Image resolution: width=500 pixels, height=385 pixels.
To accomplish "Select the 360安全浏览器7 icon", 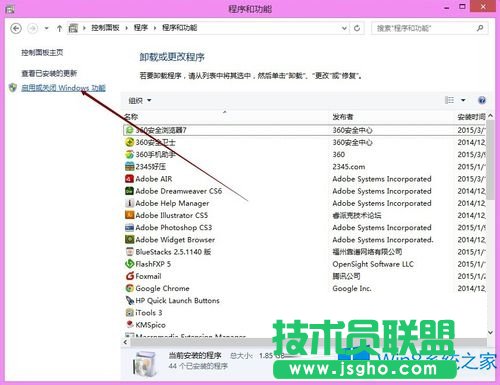I will [x=129, y=130].
